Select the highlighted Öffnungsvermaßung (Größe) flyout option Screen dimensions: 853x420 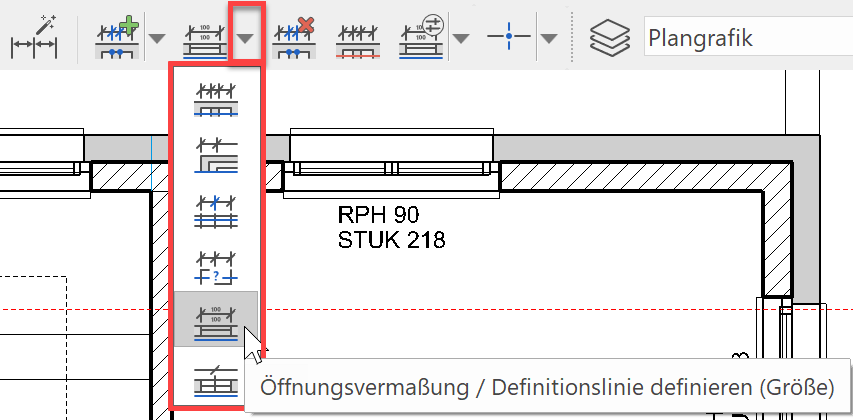(216, 320)
